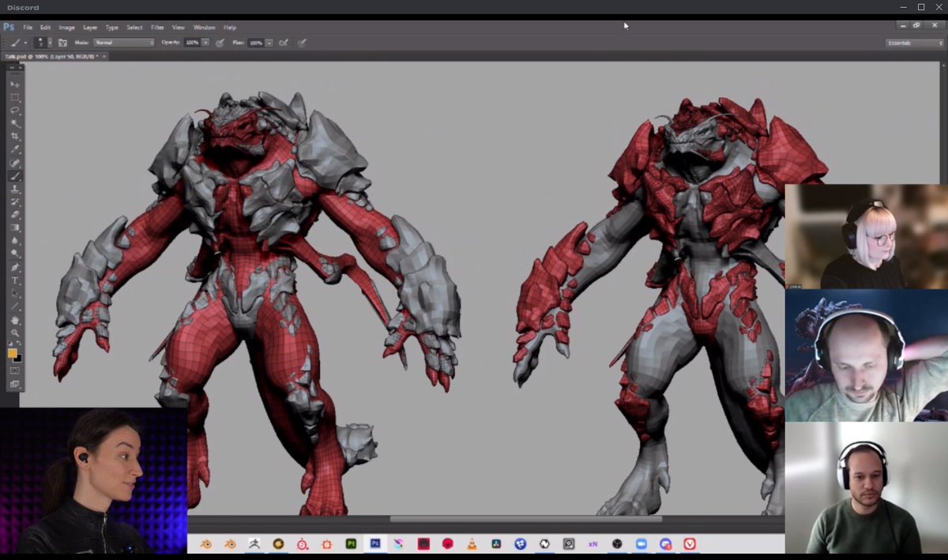Select the Eyedropper tool
Viewport: 948px width, 560px height.
(15, 149)
